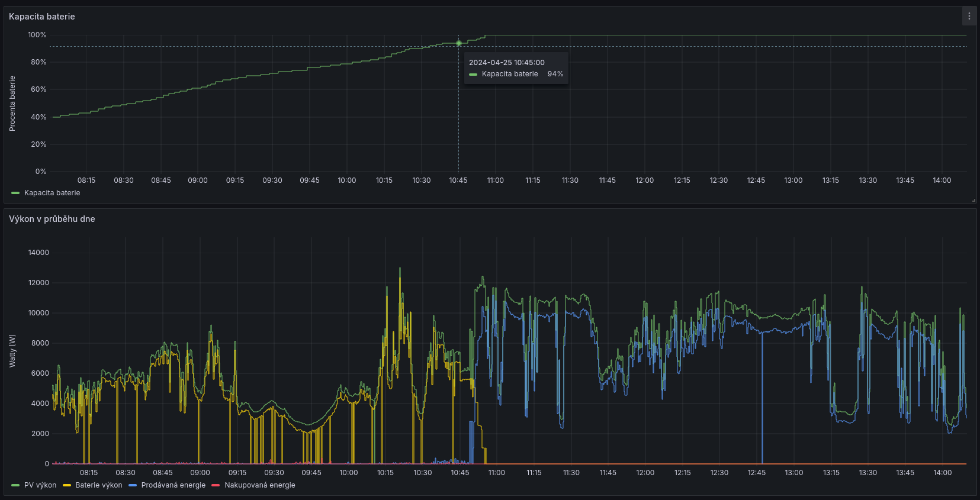Click the resize handle of Kapacita baterie panel
The image size is (980, 500).
973,200
